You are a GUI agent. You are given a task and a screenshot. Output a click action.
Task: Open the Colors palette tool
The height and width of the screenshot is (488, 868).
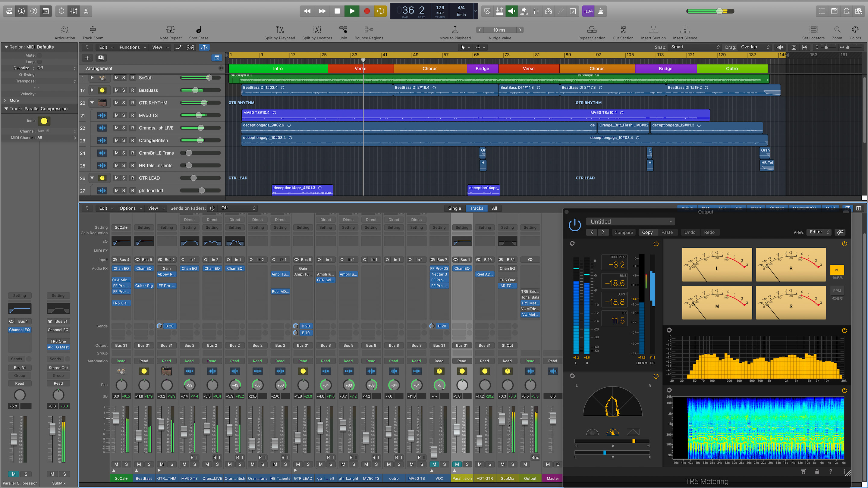tap(855, 33)
